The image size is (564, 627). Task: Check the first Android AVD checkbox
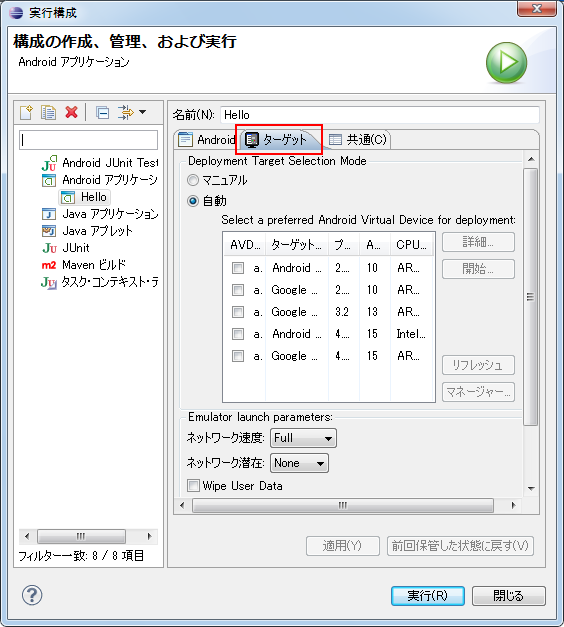point(238,268)
